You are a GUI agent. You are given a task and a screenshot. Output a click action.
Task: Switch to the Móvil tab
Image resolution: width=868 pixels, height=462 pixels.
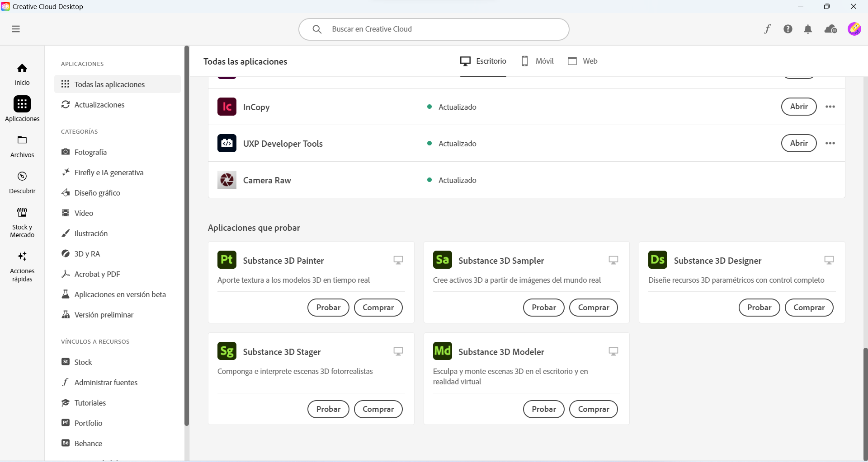(x=538, y=61)
